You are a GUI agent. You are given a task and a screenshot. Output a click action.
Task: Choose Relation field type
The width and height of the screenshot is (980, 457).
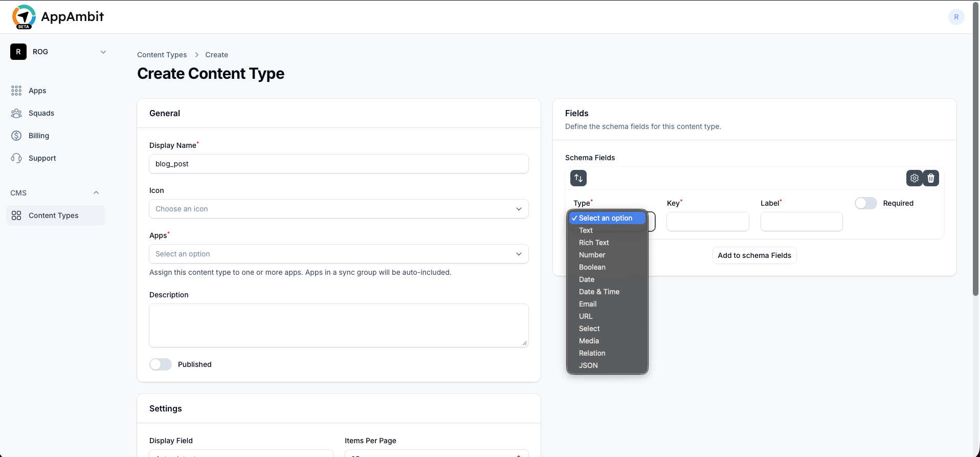(x=607, y=353)
